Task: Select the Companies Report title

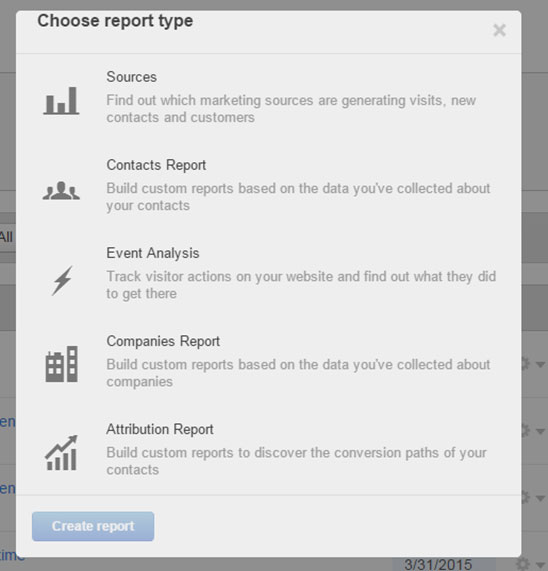Action: pyautogui.click(x=163, y=341)
